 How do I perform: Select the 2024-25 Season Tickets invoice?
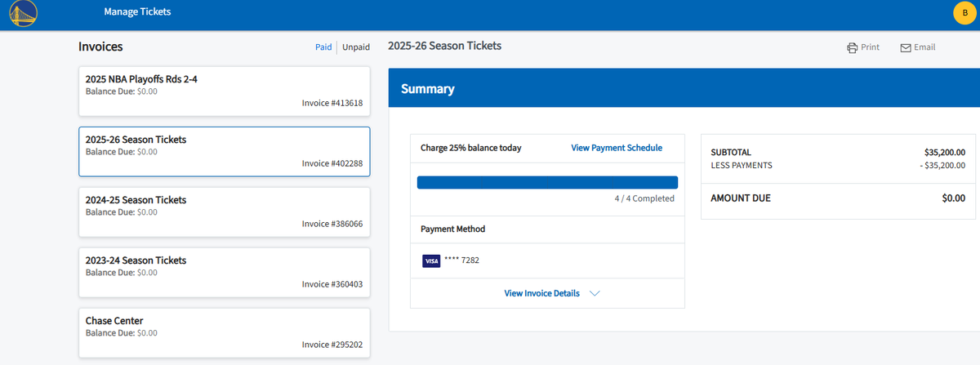click(x=224, y=211)
